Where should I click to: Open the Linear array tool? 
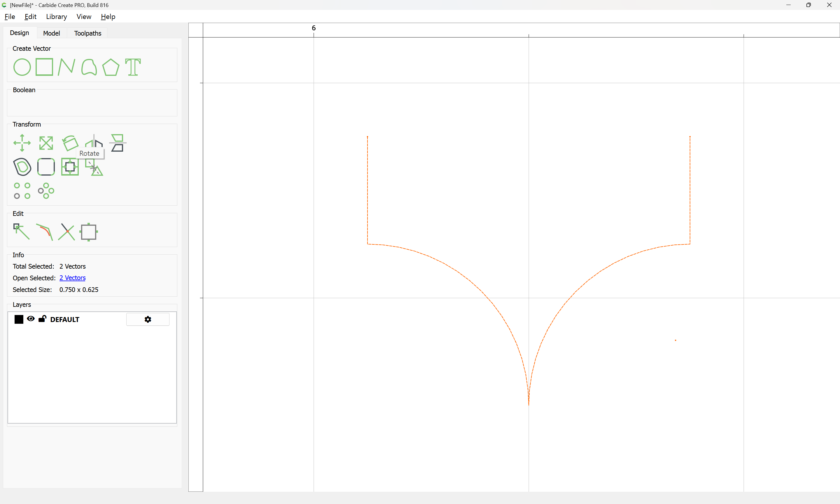click(22, 190)
